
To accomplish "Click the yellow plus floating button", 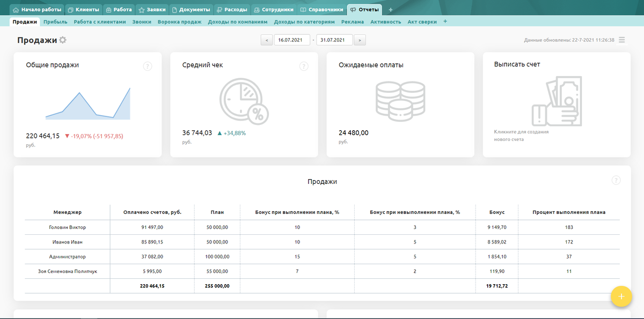I will coord(621,296).
